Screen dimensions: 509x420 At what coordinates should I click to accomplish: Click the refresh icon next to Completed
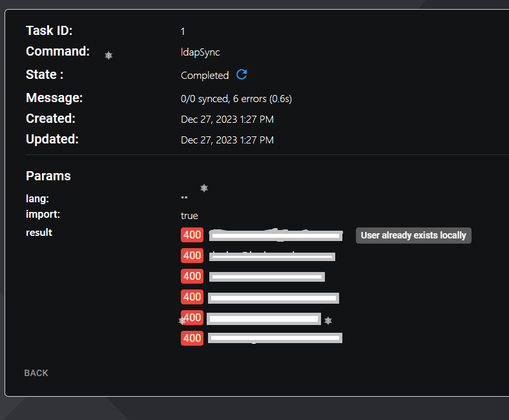[x=242, y=74]
